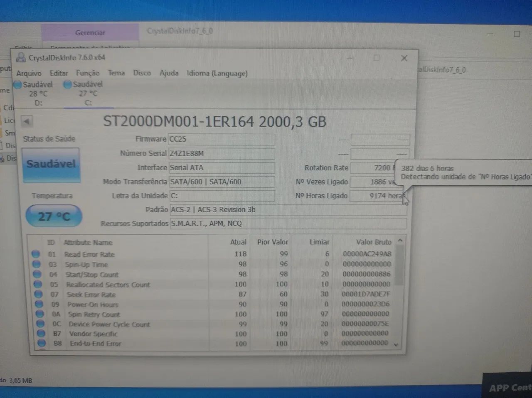Image resolution: width=532 pixels, height=398 pixels.
Task: Click the status dot beside Seek Error Rate
Action: pyautogui.click(x=36, y=294)
